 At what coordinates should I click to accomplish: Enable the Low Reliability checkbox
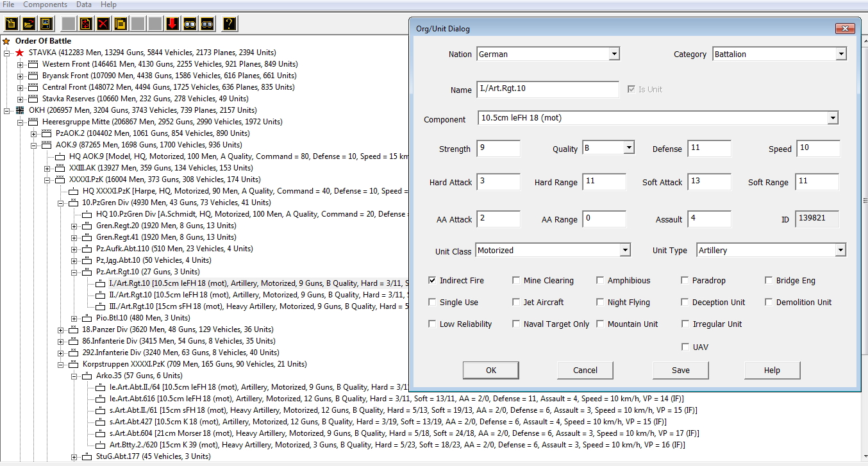tap(433, 324)
